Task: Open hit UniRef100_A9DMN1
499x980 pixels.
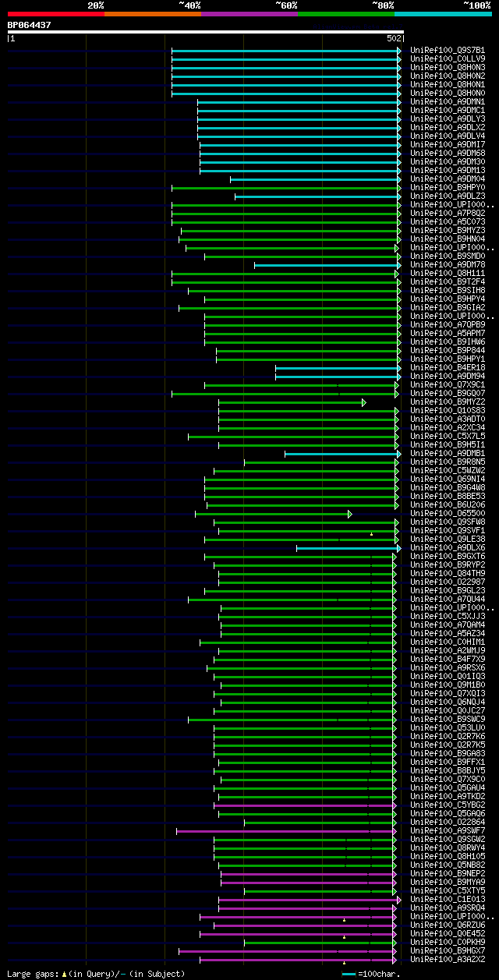Action: [448, 101]
